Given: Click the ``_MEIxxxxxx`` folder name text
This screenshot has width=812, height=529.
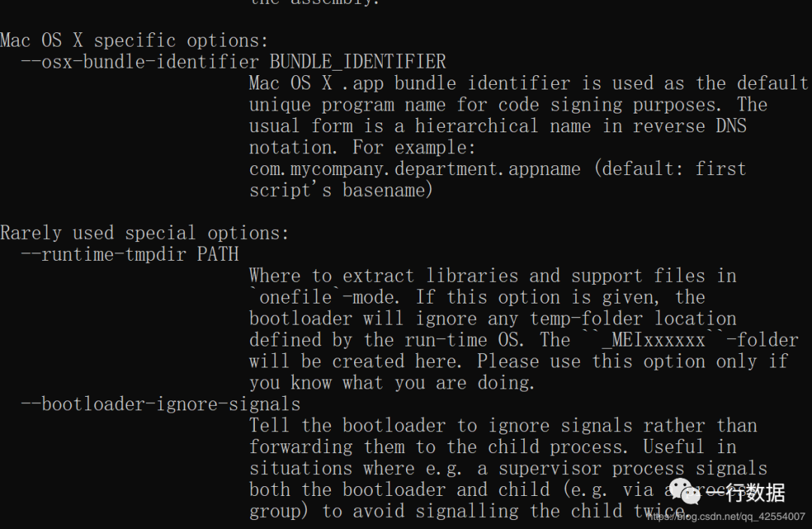Looking at the screenshot, I should click(x=644, y=340).
